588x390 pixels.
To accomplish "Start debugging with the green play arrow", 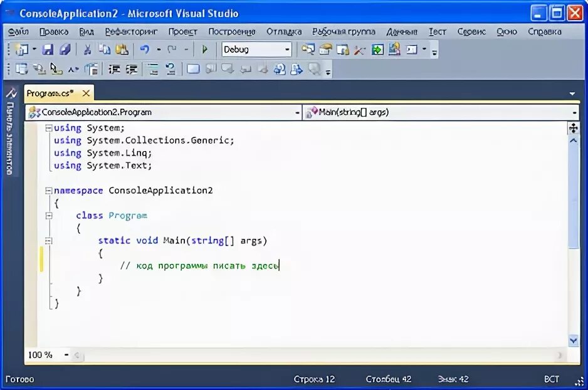I will (x=205, y=50).
